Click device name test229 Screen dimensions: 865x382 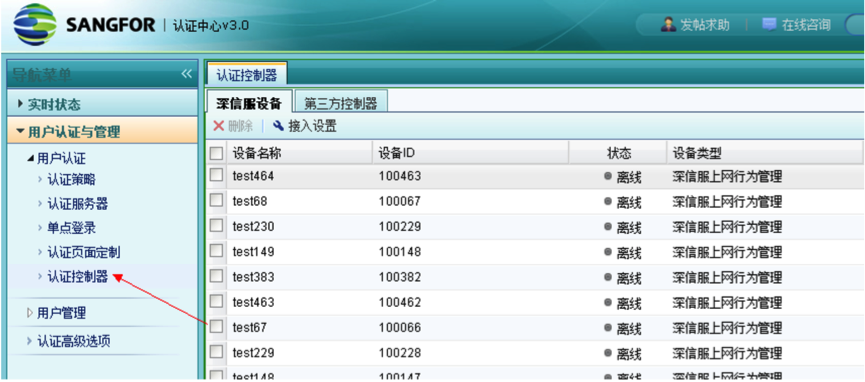pyautogui.click(x=253, y=353)
